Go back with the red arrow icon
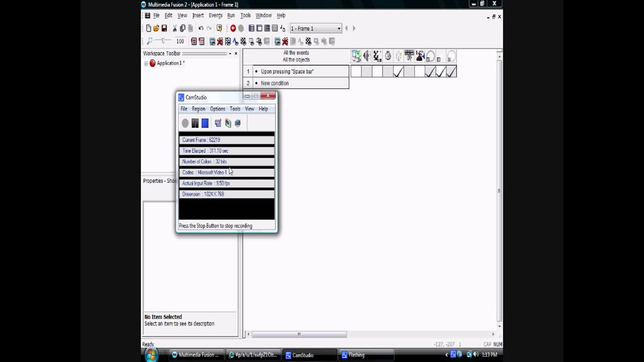 click(x=233, y=29)
